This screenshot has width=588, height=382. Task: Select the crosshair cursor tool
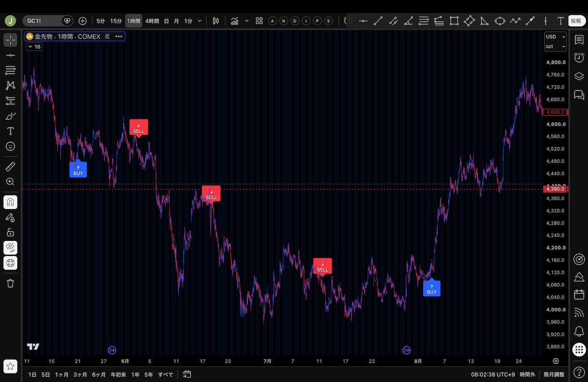tap(10, 40)
